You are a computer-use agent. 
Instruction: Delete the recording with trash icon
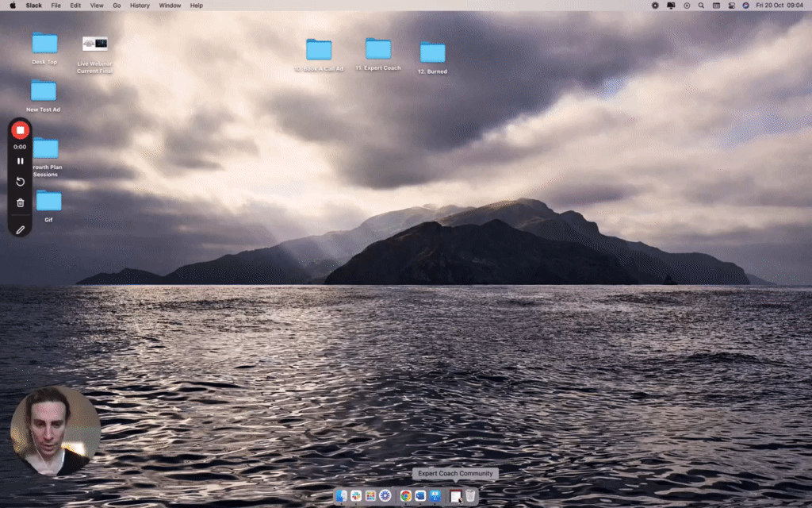[x=20, y=202]
